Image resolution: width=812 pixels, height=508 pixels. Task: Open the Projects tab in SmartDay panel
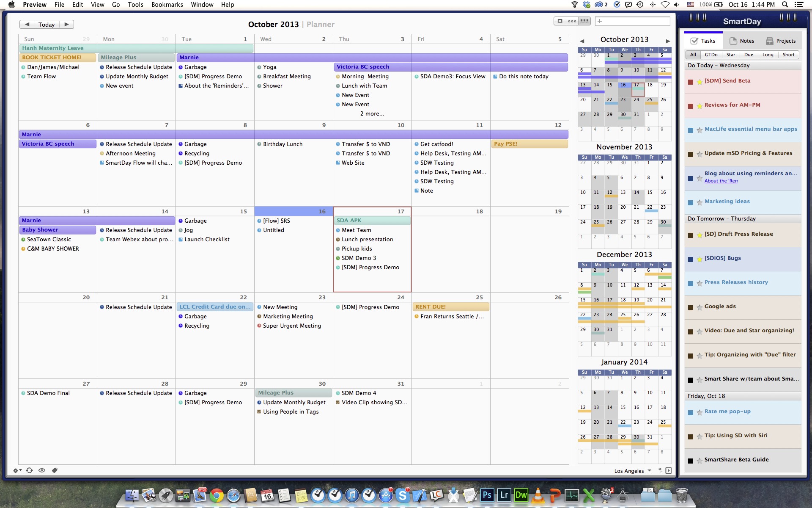(x=781, y=41)
